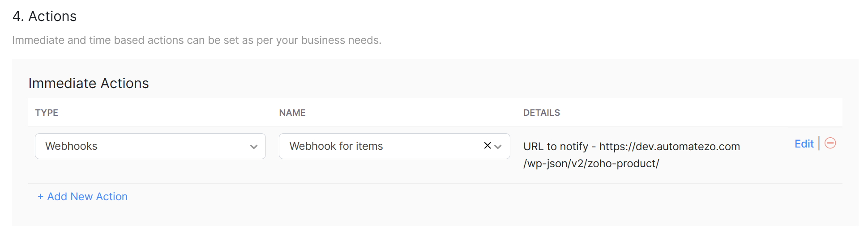The image size is (868, 232).
Task: Click the 'Webhooks' text in Type field
Action: coord(71,146)
